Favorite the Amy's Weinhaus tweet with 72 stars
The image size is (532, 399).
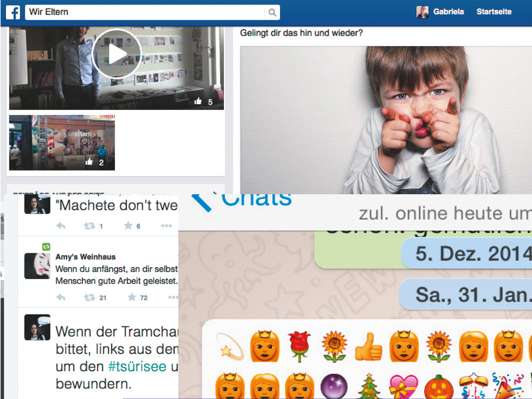coord(132,297)
